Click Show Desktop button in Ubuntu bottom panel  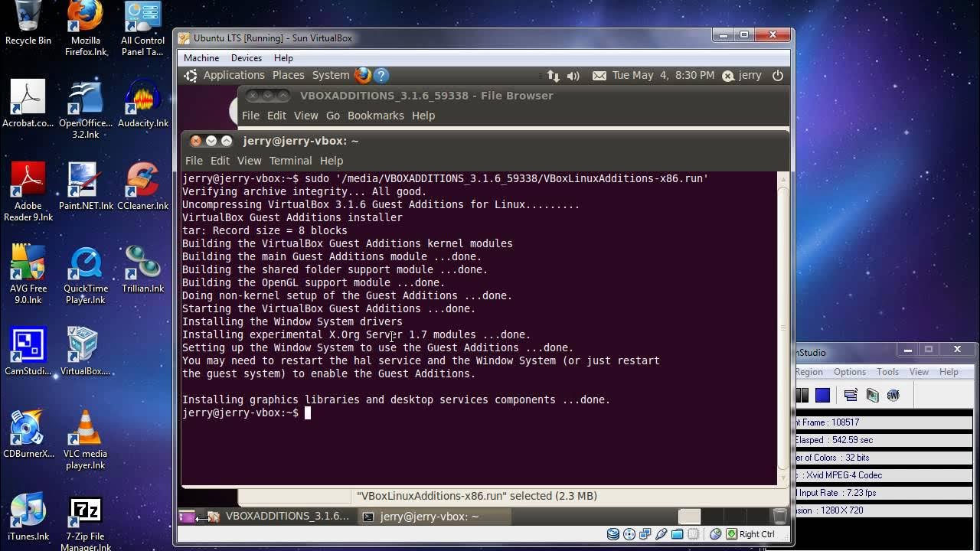187,517
